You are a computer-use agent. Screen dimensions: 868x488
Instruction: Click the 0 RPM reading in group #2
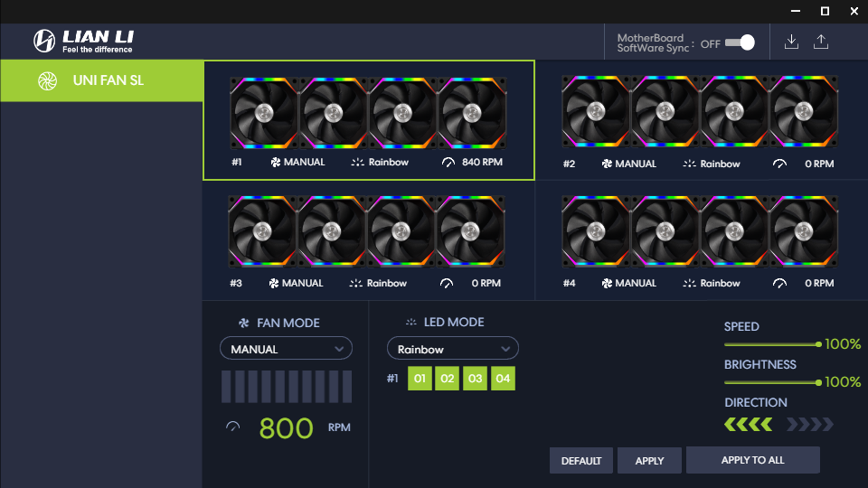click(819, 164)
